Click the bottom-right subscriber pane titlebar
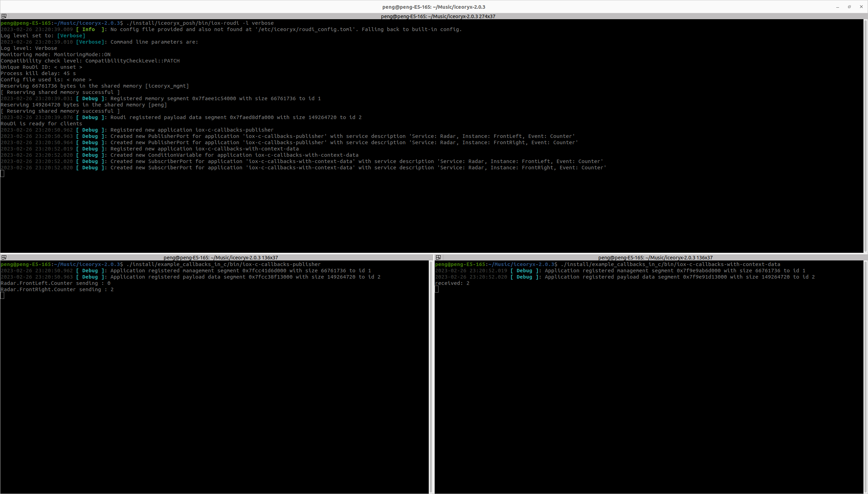The width and height of the screenshot is (868, 494). pos(651,258)
